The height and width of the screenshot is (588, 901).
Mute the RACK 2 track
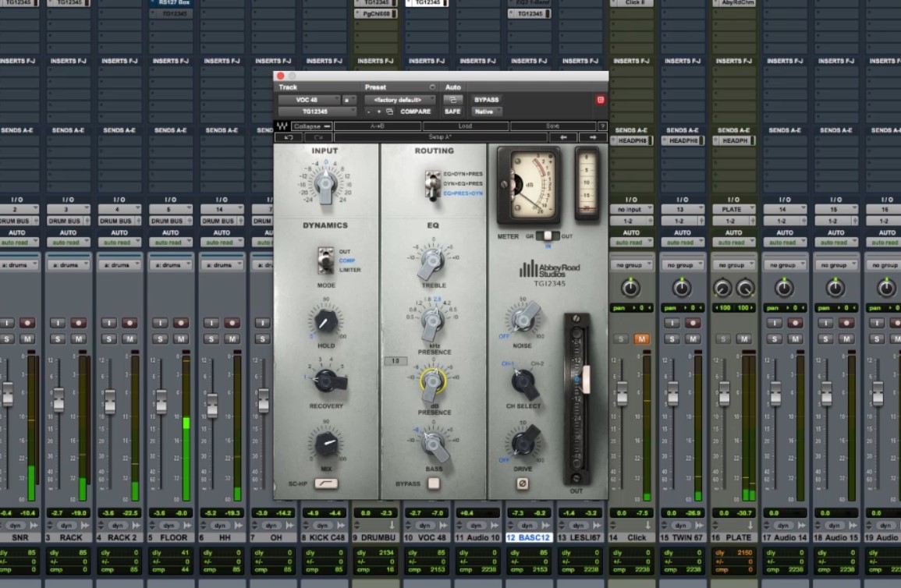[129, 338]
